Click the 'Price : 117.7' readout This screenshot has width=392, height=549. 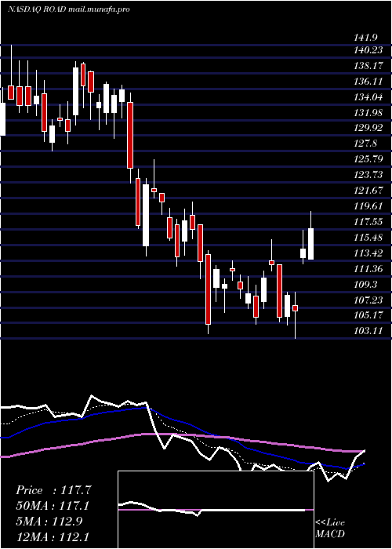click(53, 490)
